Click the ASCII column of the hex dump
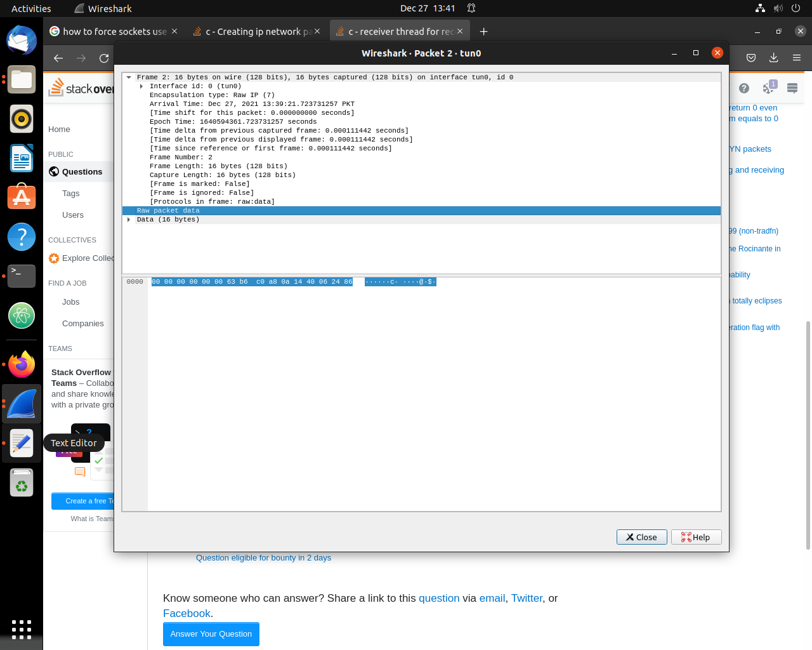Viewport: 812px width, 650px height. tap(400, 282)
